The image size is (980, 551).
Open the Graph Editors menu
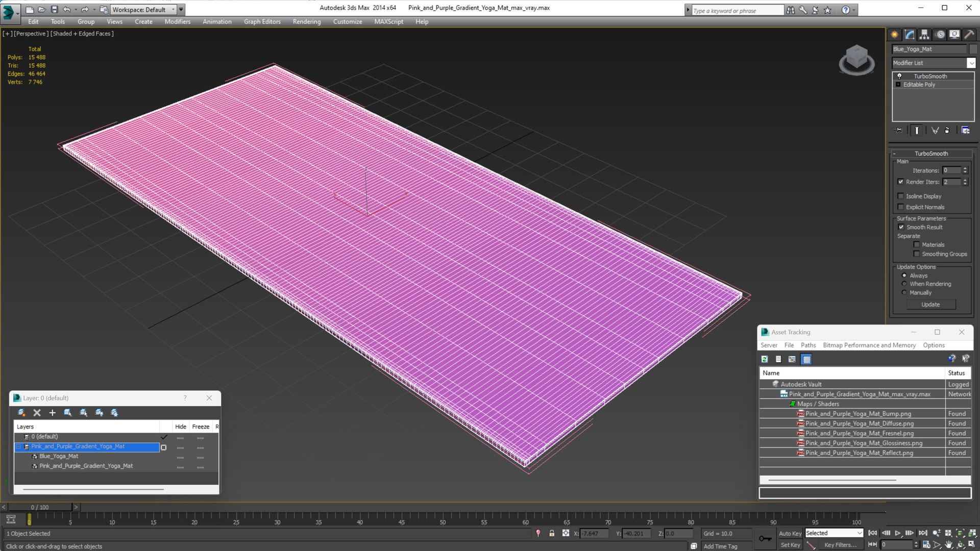point(262,21)
